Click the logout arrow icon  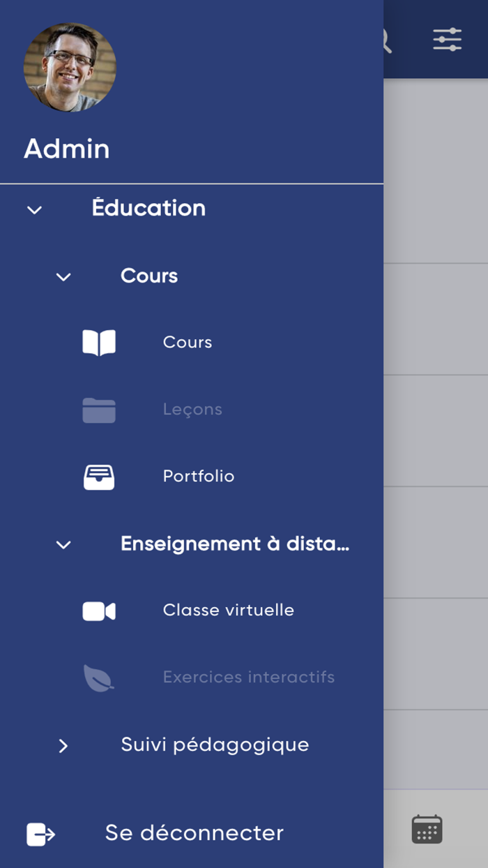pyautogui.click(x=41, y=834)
